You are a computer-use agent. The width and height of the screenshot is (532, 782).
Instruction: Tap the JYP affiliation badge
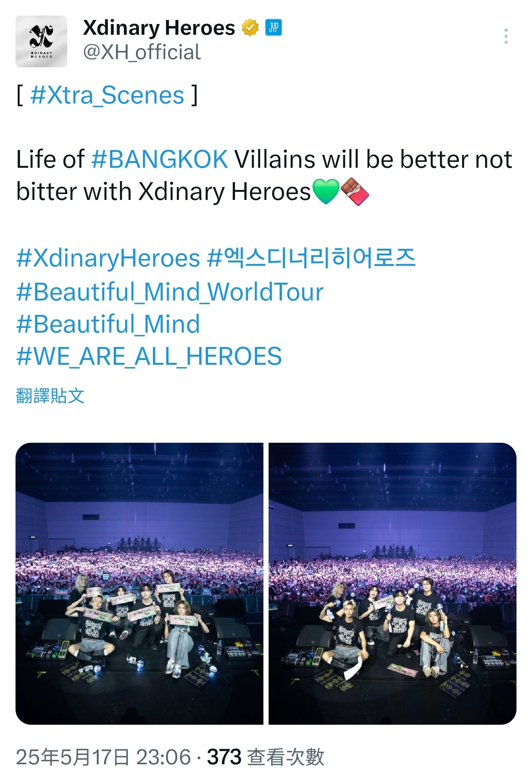(273, 28)
